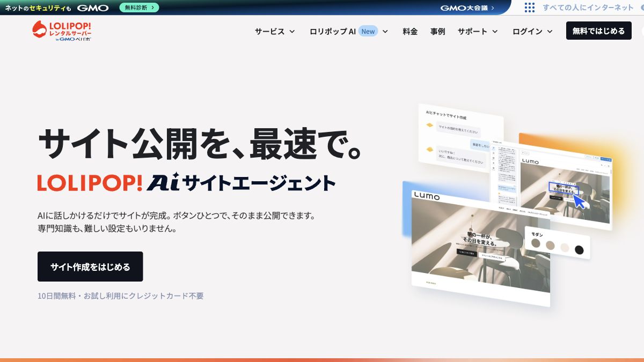Select the cream color swatch in モダン palette
The width and height of the screenshot is (644, 362).
pos(565,247)
